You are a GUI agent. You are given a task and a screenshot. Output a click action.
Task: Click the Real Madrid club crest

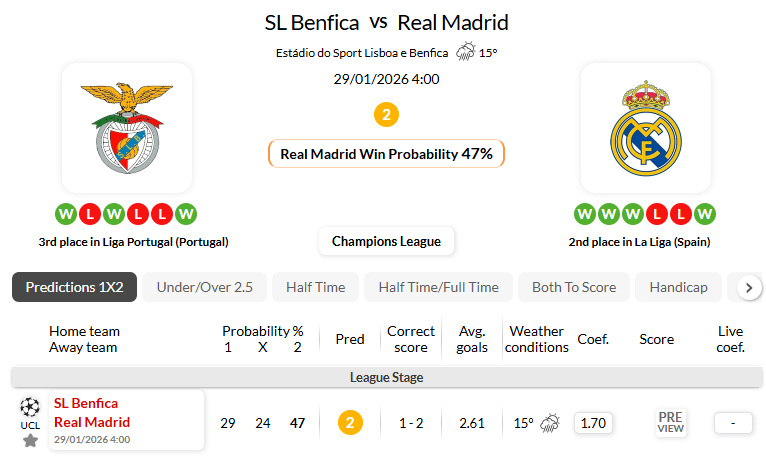(645, 127)
